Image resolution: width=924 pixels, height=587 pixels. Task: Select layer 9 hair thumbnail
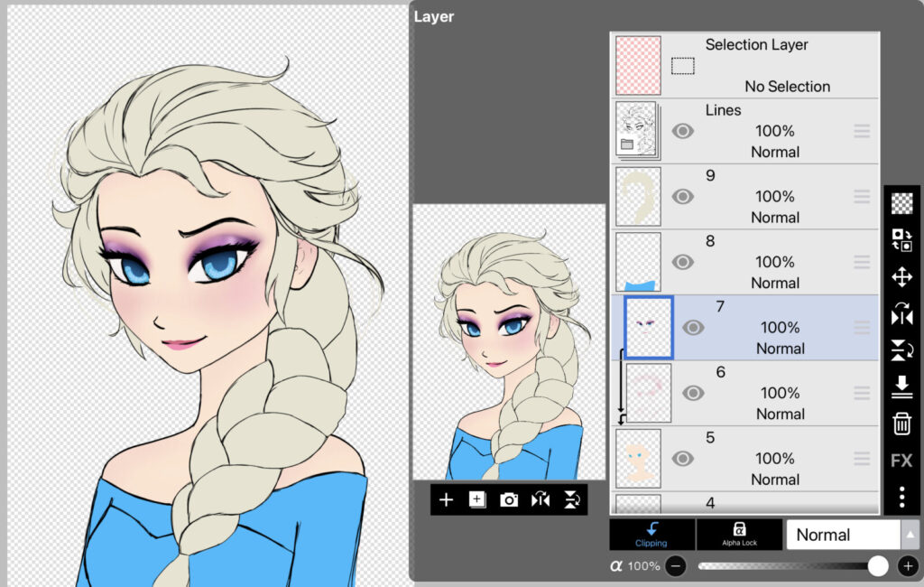(638, 197)
